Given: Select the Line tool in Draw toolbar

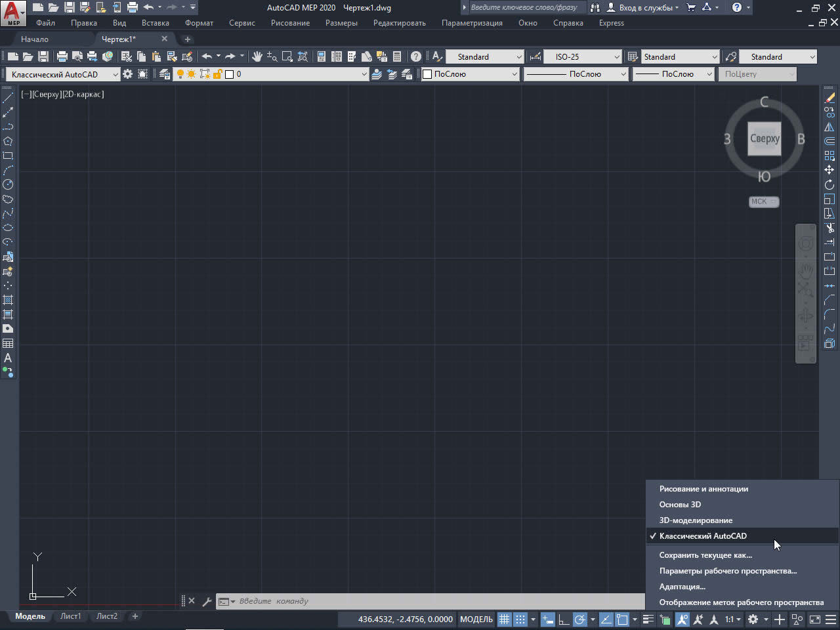Looking at the screenshot, I should click(8, 98).
